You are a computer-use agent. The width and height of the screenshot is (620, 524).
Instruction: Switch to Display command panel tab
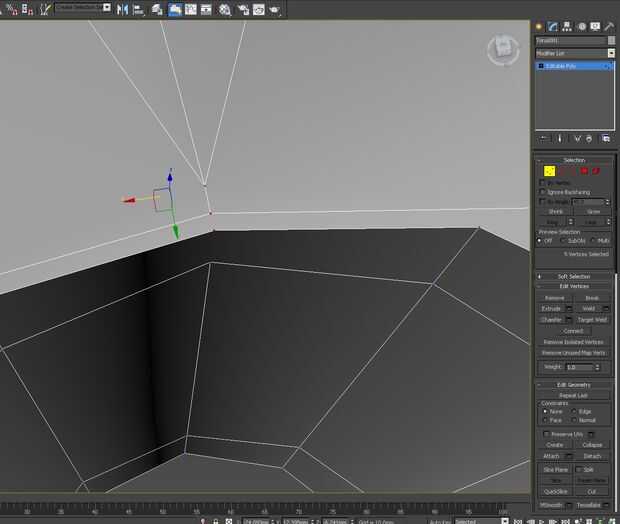pyautogui.click(x=595, y=26)
